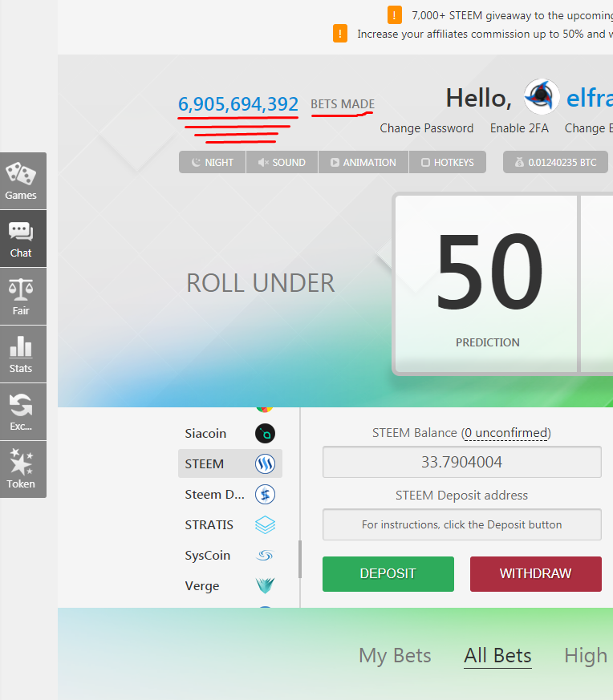Click the coin list scrollbar
Image resolution: width=613 pixels, height=700 pixels.
[x=300, y=560]
